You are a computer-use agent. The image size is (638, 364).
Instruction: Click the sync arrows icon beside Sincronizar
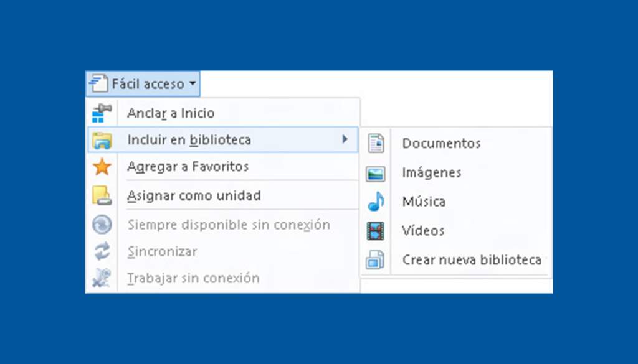(102, 251)
